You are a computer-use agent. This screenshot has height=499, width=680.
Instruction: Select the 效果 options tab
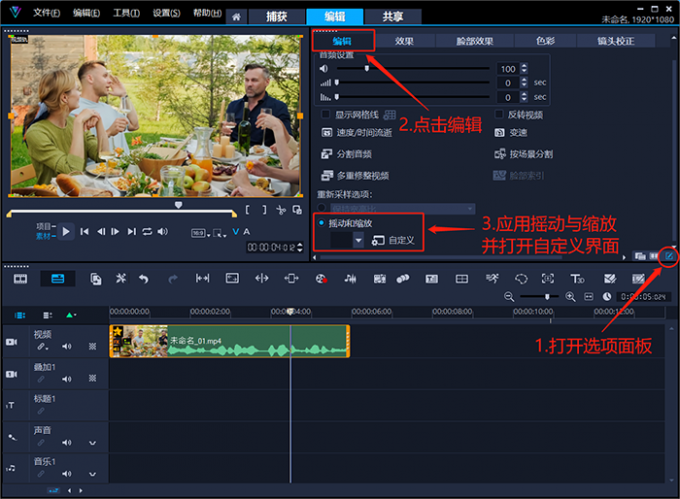pyautogui.click(x=404, y=41)
